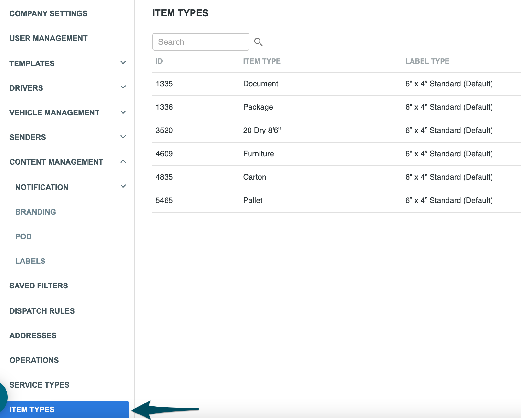This screenshot has height=420, width=521.
Task: Open Notification under Content Management
Action: pyautogui.click(x=42, y=187)
